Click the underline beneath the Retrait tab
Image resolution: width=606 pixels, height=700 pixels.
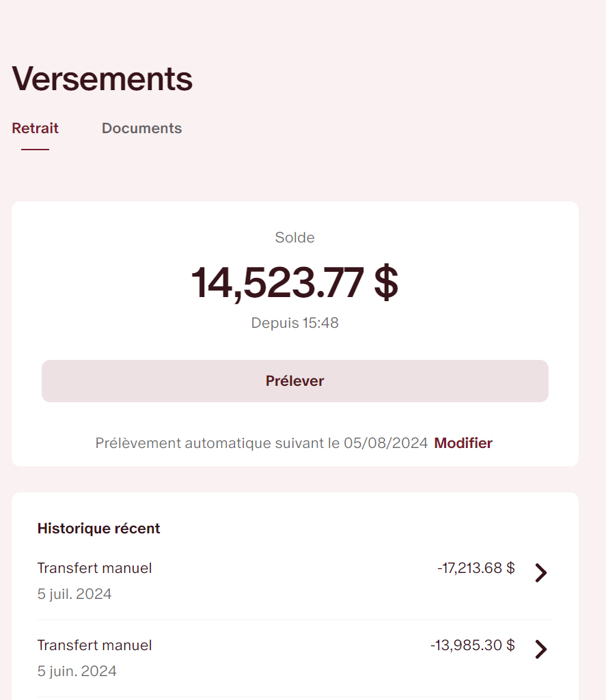click(x=35, y=150)
